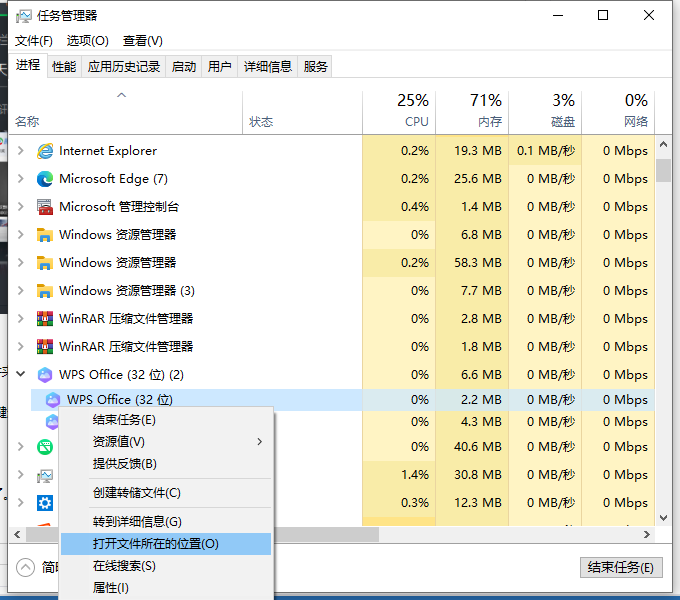This screenshot has height=600, width=680.
Task: Choose 结束任务(E) in context menu
Action: click(x=166, y=420)
